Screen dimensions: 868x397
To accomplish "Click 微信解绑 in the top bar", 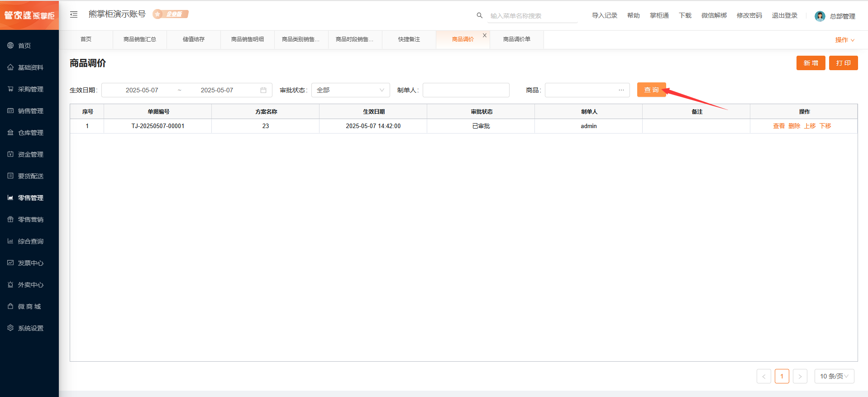I will click(714, 15).
